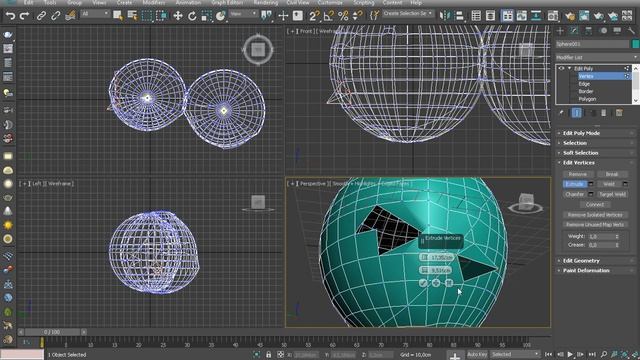
Task: Click the time slider handle showing 0 / 100
Action: (x=52, y=332)
